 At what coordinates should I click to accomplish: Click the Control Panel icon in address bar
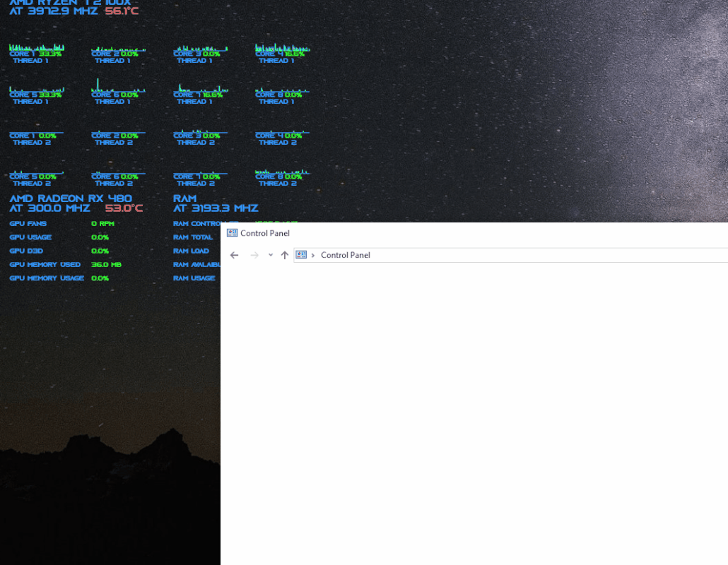[301, 255]
